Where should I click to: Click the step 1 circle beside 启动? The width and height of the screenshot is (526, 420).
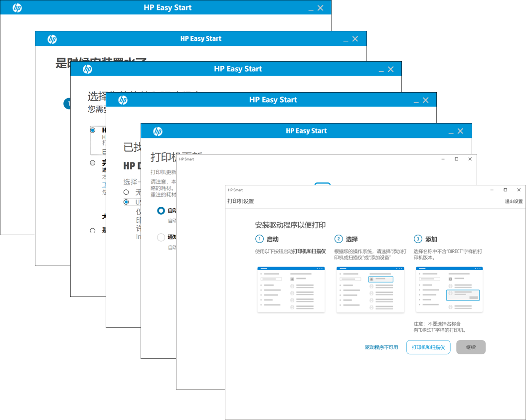259,239
